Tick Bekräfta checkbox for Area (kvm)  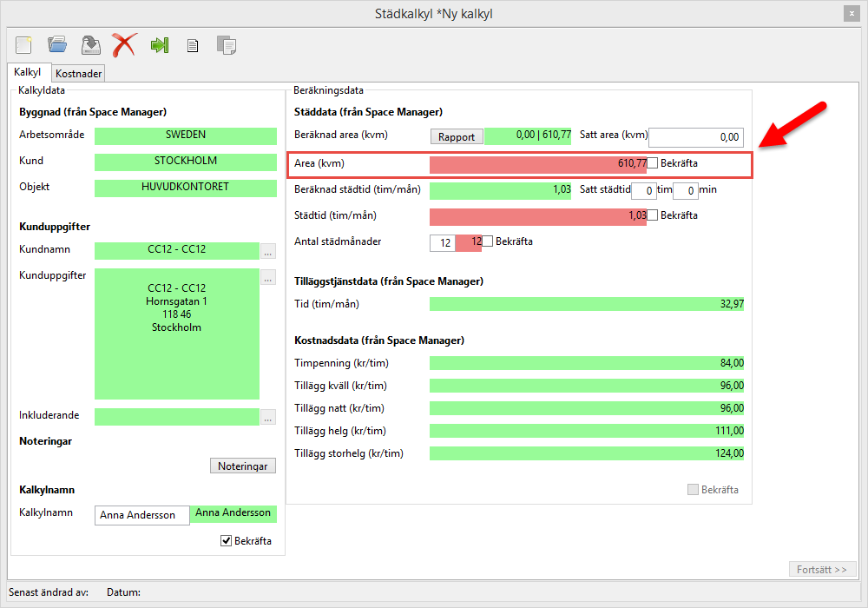click(653, 163)
